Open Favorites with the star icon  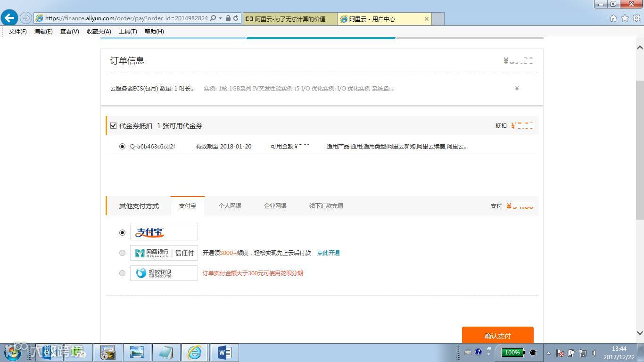pyautogui.click(x=625, y=18)
